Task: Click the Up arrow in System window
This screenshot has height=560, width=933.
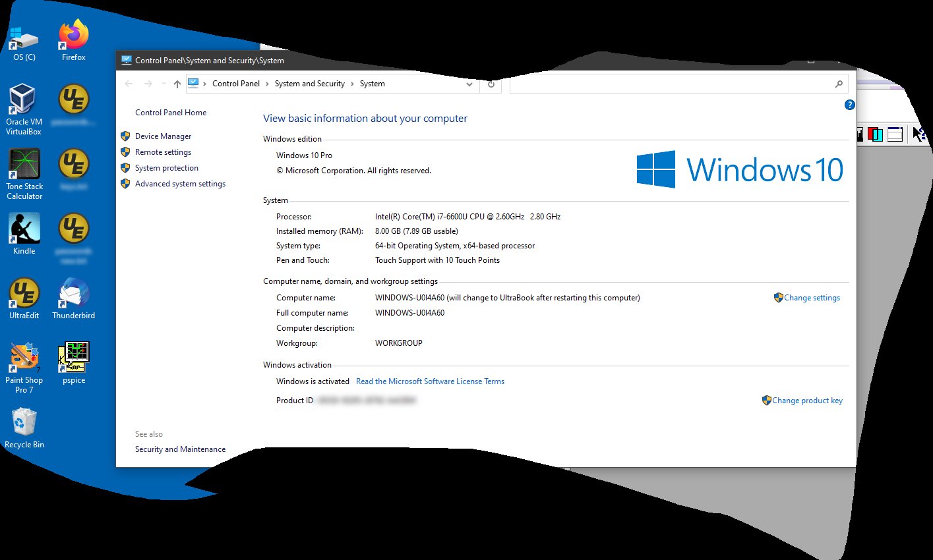Action: tap(177, 84)
